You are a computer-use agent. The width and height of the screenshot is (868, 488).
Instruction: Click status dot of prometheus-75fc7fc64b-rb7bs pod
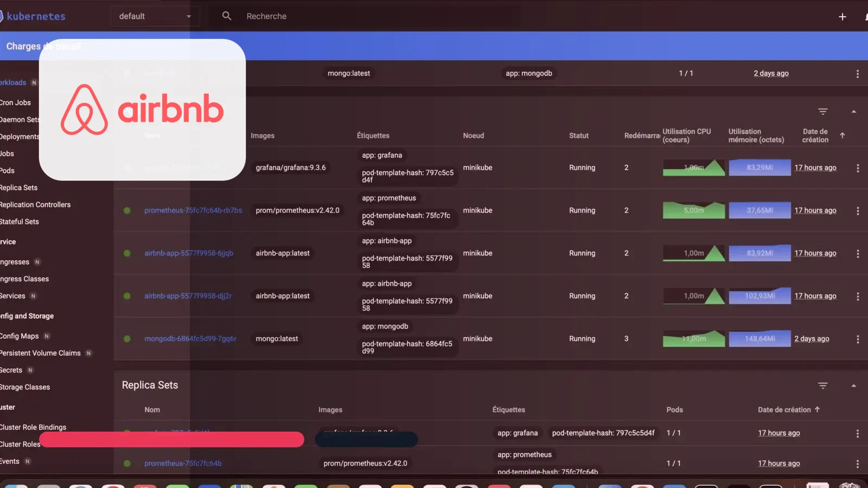[x=127, y=210]
